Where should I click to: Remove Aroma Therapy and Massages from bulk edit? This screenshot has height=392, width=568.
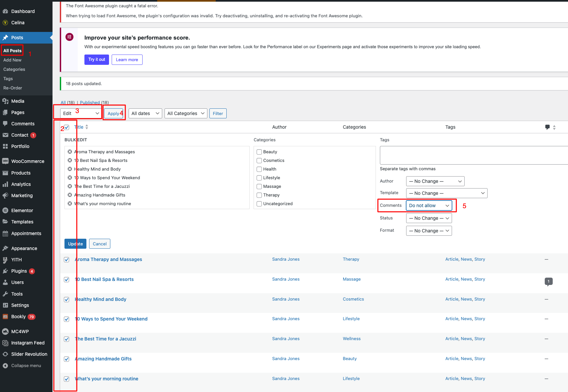pos(70,152)
